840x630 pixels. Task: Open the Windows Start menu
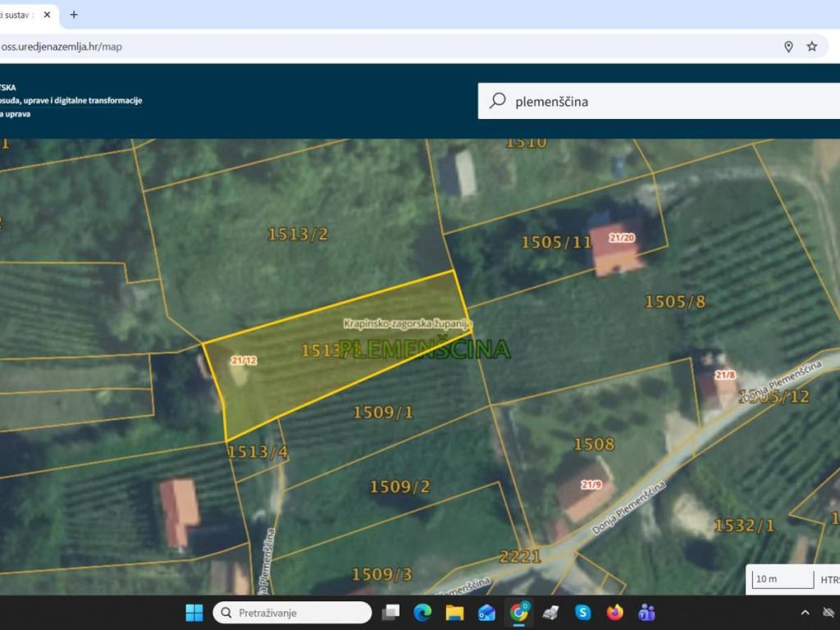pos(194,613)
